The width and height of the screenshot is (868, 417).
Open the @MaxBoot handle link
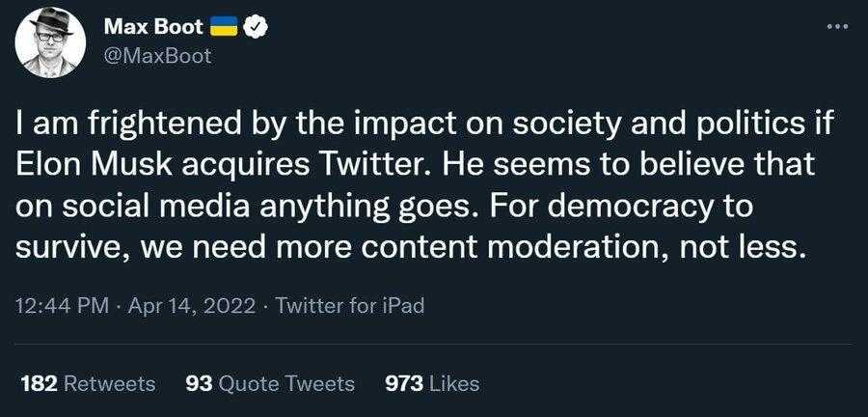click(x=156, y=56)
